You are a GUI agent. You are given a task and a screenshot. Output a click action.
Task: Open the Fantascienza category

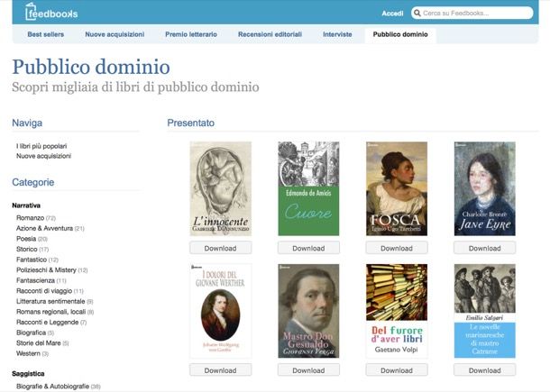click(35, 280)
